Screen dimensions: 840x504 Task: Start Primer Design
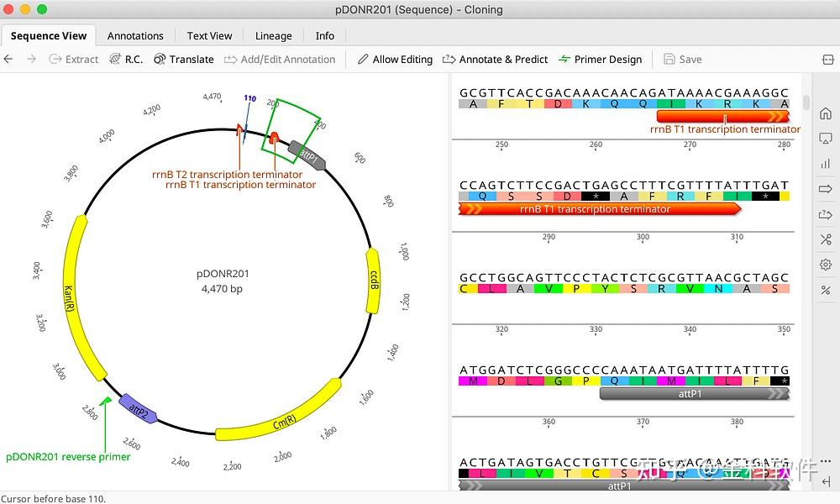click(601, 59)
